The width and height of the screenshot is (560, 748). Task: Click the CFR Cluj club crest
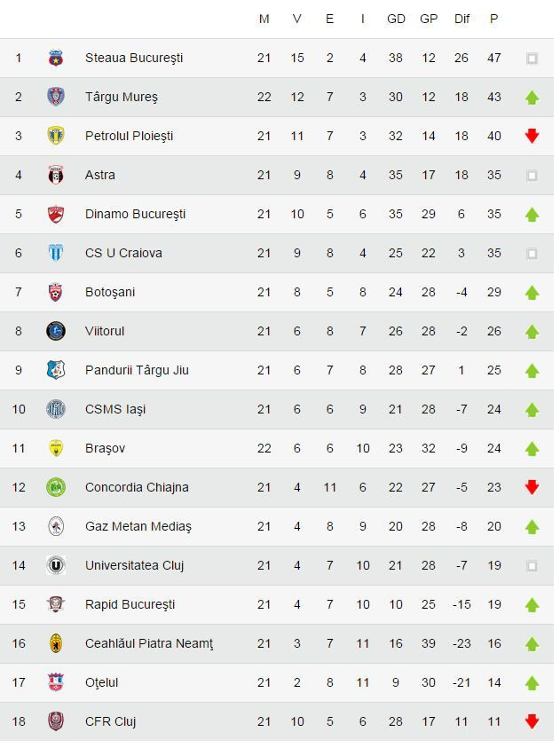tap(56, 722)
